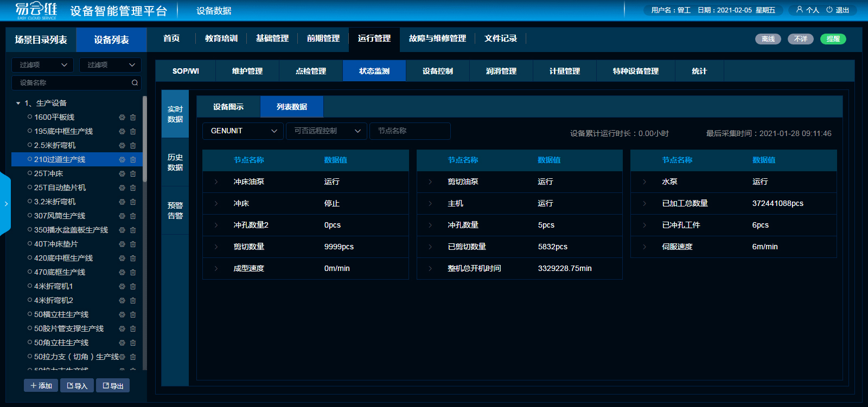Select the radio circle for 2.5米折弯机
The width and height of the screenshot is (868, 407).
point(30,145)
